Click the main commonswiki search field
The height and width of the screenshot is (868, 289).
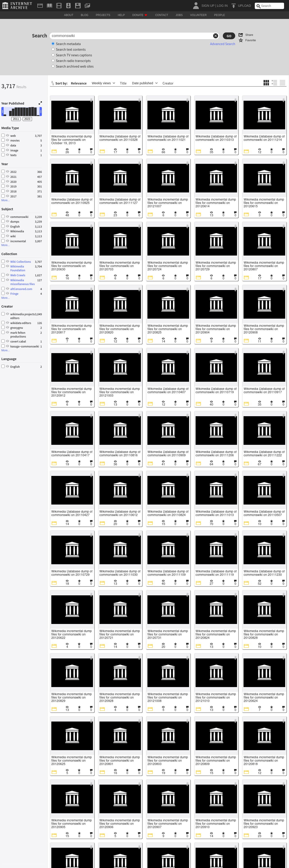click(131, 36)
